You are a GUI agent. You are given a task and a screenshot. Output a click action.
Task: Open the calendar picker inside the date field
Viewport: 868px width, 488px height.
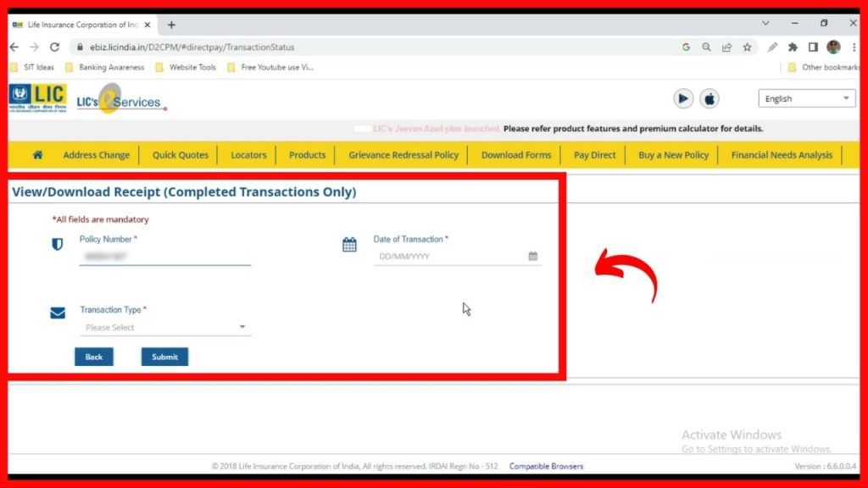point(532,255)
